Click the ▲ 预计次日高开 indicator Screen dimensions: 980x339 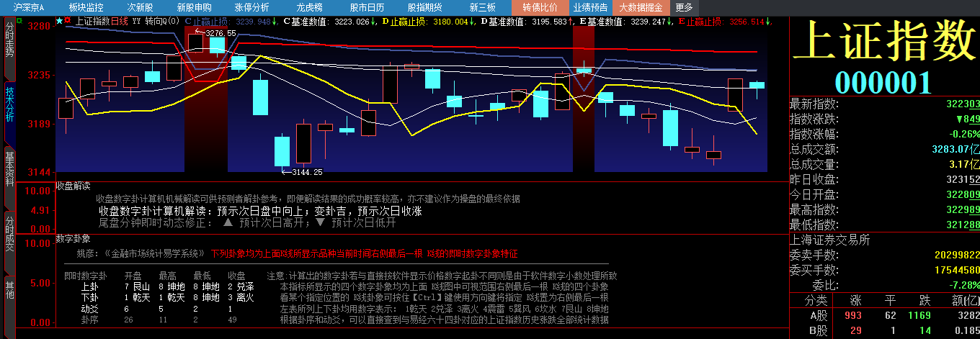(x=266, y=222)
